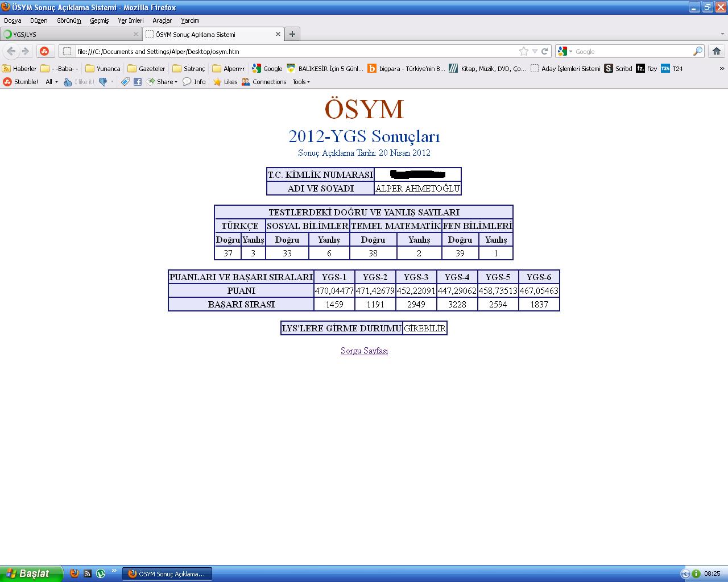Focus the address bar URL field

tap(284, 51)
